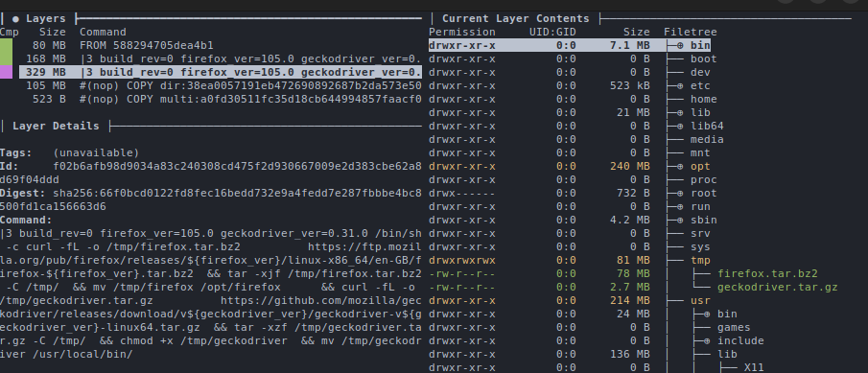The width and height of the screenshot is (868, 373).
Task: Select the proc directory row
Action: pos(573,180)
